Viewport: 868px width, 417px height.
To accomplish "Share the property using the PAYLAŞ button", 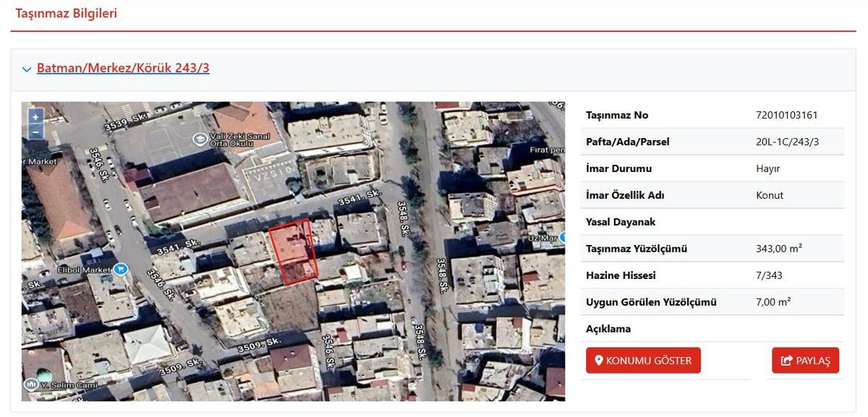I will pos(805,361).
